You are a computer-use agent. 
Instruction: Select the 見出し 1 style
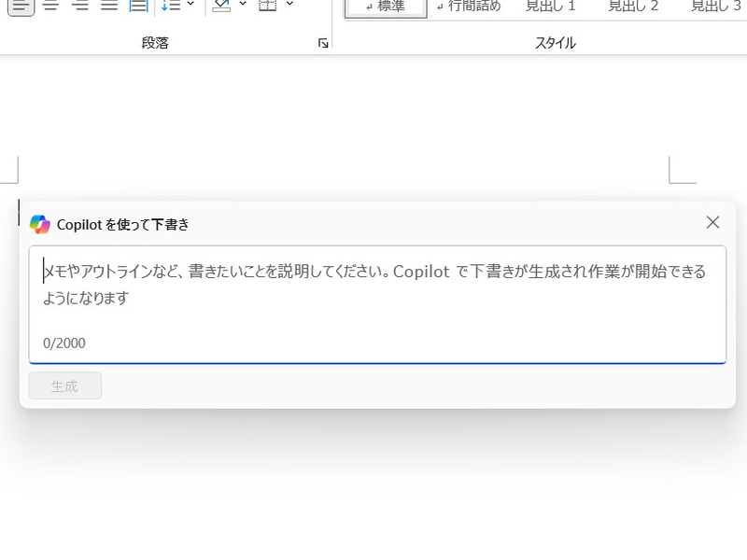point(553,7)
